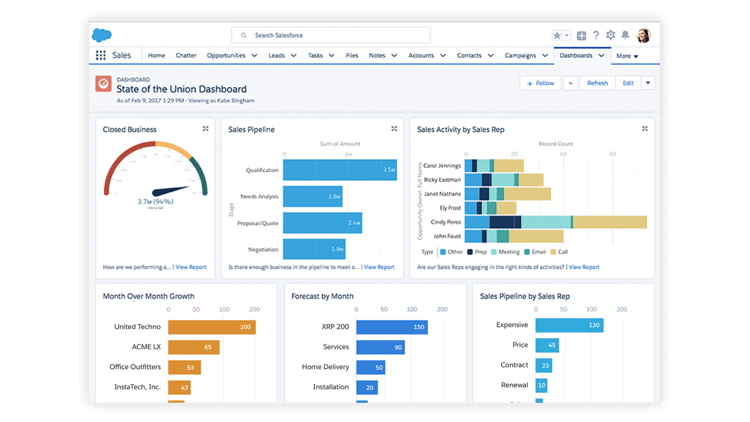Open the notifications bell icon
The image size is (750, 422).
click(625, 35)
